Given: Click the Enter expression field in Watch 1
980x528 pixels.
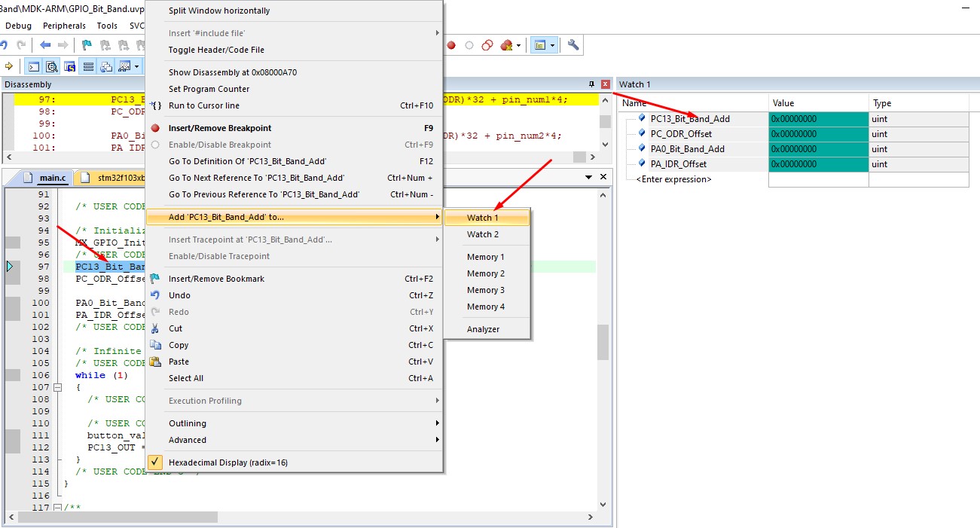Looking at the screenshot, I should [x=673, y=179].
